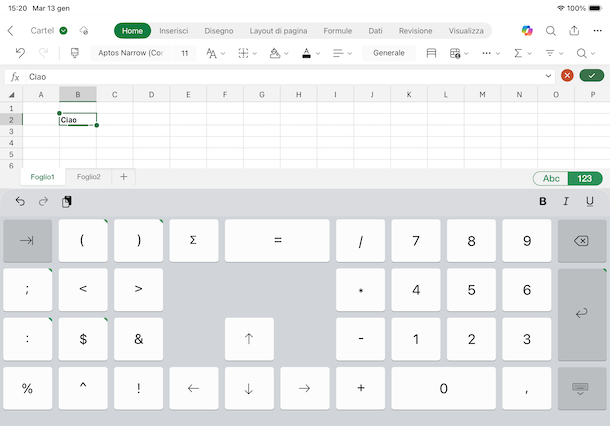Tap the keyboard undo arrow
This screenshot has height=426, width=610.
(x=20, y=201)
